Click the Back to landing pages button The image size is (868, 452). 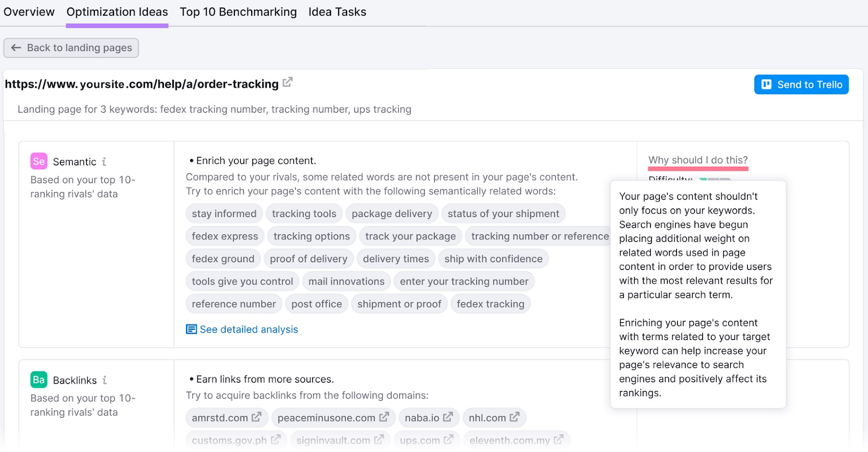[71, 48]
